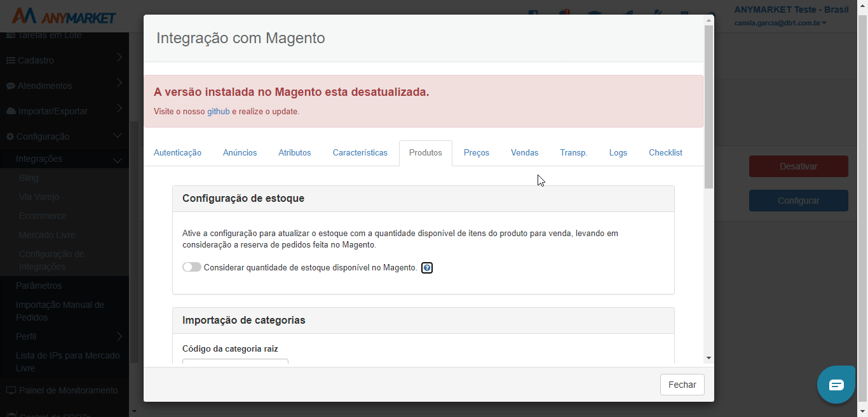Click the ANYMARKET logo

pyautogui.click(x=64, y=16)
